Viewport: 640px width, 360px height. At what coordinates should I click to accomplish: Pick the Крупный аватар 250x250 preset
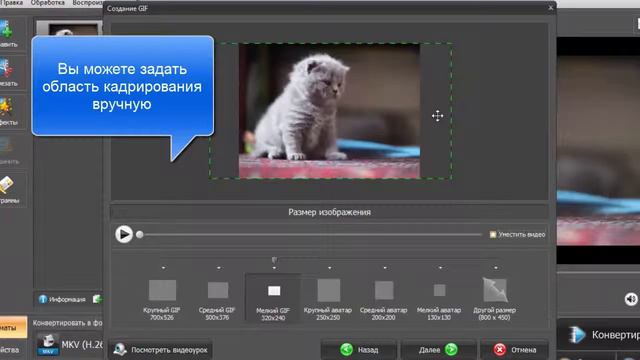pos(328,299)
